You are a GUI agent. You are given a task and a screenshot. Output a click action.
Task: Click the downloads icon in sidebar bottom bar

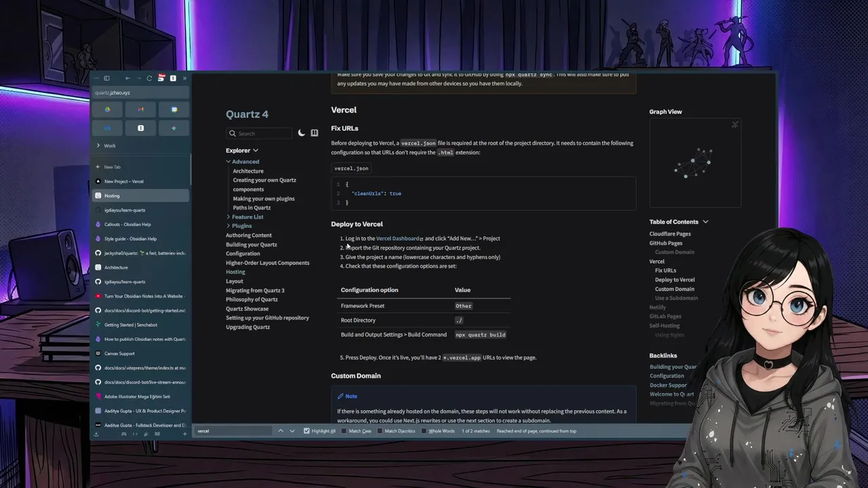96,434
